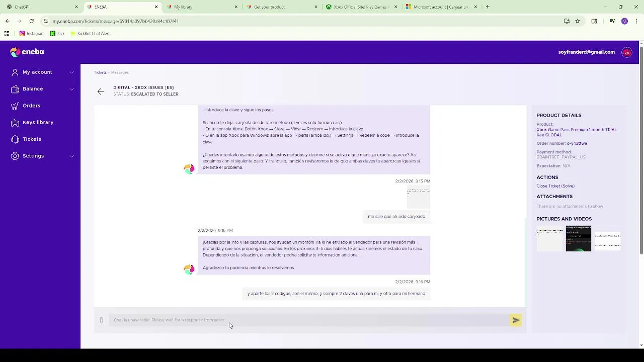The height and width of the screenshot is (362, 644).
Task: Open Orders from sidebar
Action: click(x=31, y=106)
